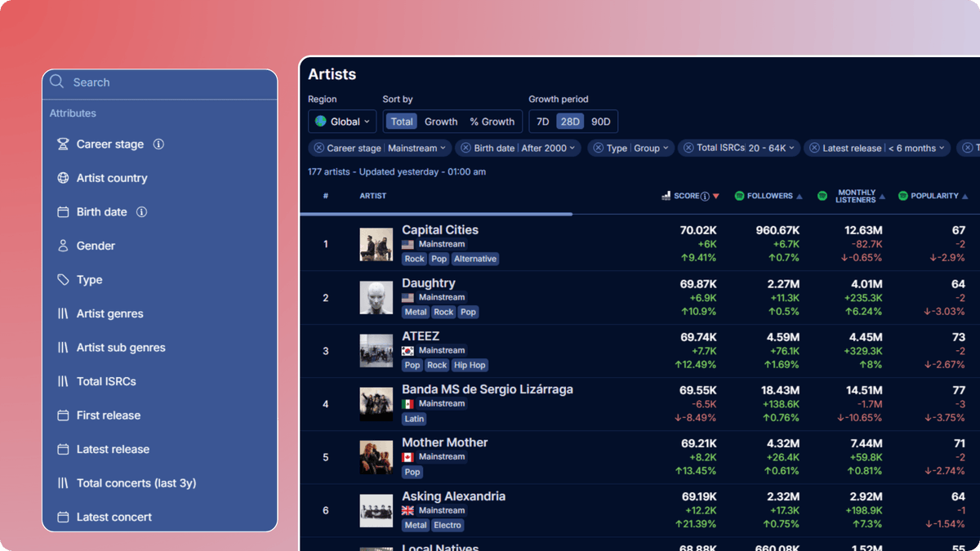Open the Career stage info icon
980x551 pixels.
coord(158,144)
